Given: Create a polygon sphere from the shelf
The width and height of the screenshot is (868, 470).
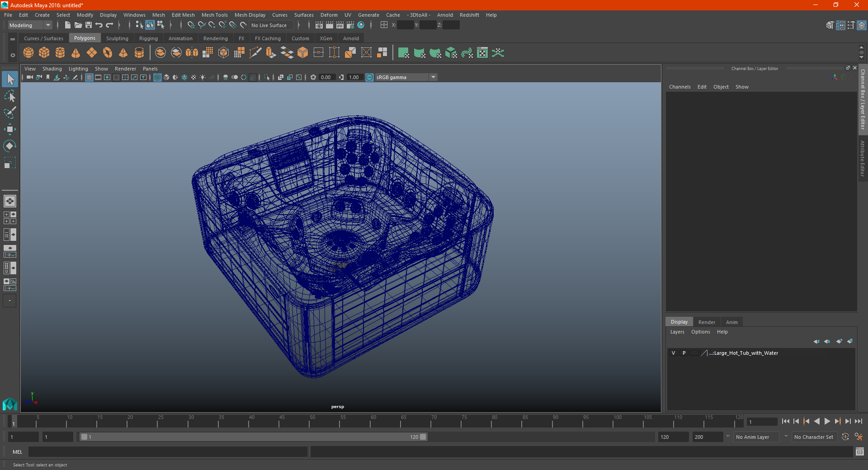Looking at the screenshot, I should tap(28, 53).
